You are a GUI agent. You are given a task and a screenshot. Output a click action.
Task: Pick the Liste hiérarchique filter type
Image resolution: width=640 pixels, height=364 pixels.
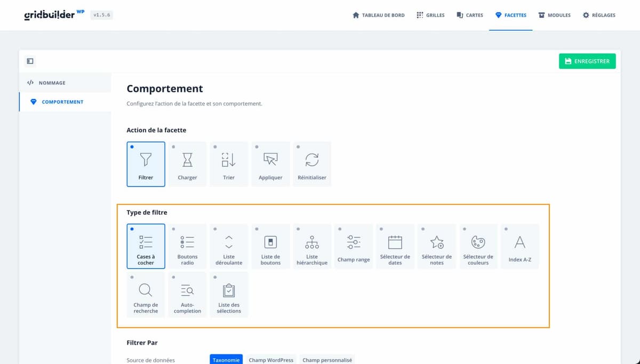point(312,246)
